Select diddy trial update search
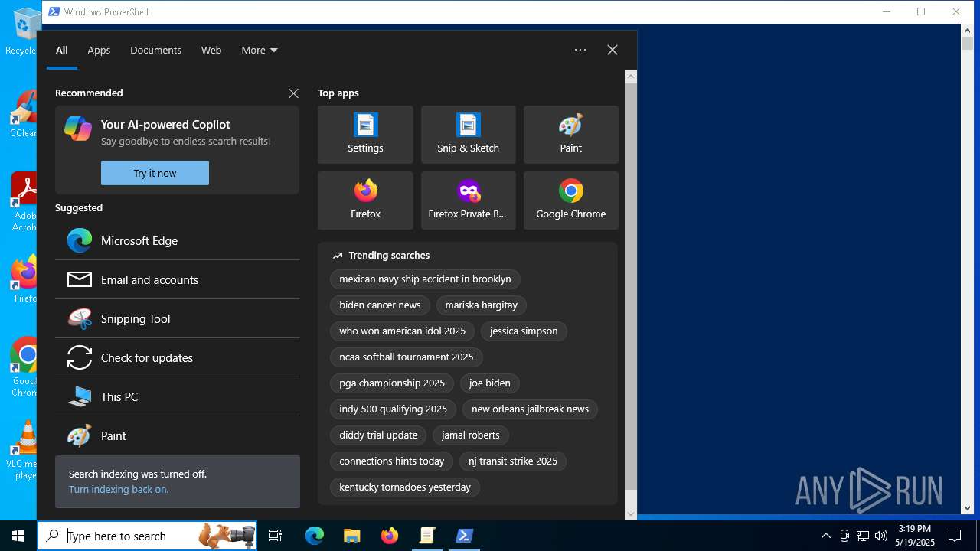Screen dimensions: 980x551 (x=378, y=435)
